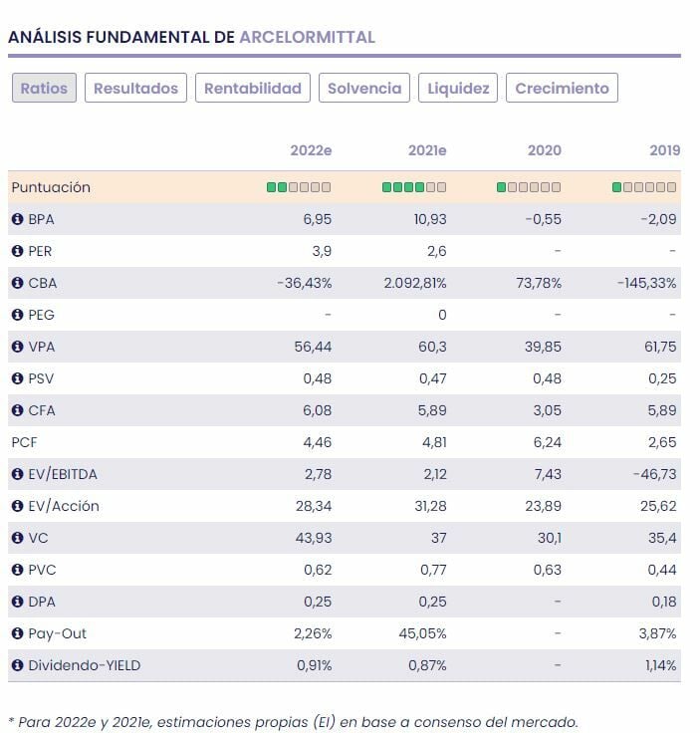Click the 2022e column header

311,150
